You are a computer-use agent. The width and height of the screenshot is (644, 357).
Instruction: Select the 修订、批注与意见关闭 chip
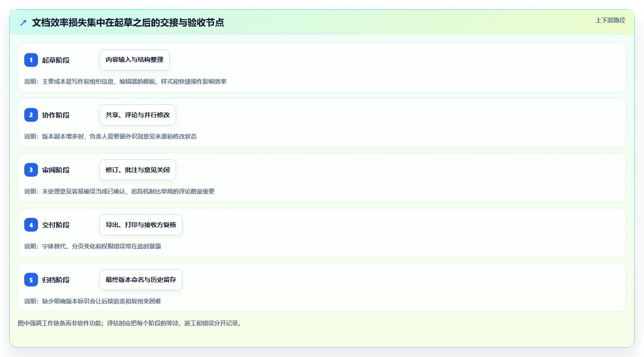[138, 170]
